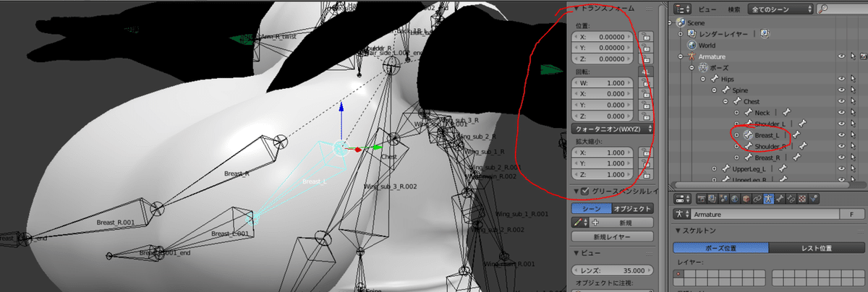
Task: Open the Object properties cube icon
Action: pos(746,199)
